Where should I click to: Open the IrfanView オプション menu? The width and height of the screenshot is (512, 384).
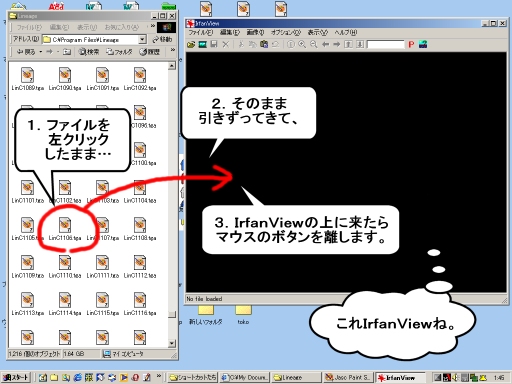[x=286, y=32]
